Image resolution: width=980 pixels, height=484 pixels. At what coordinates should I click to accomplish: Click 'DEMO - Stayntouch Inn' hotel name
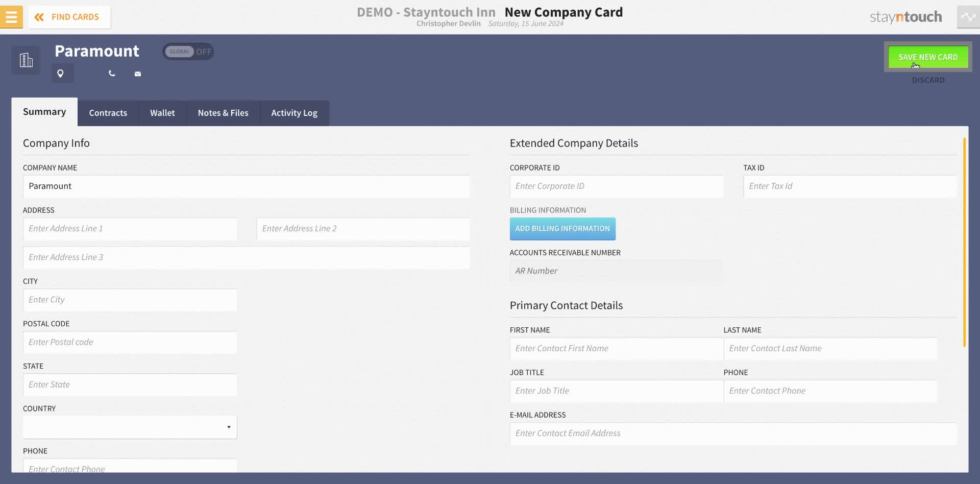pos(426,12)
